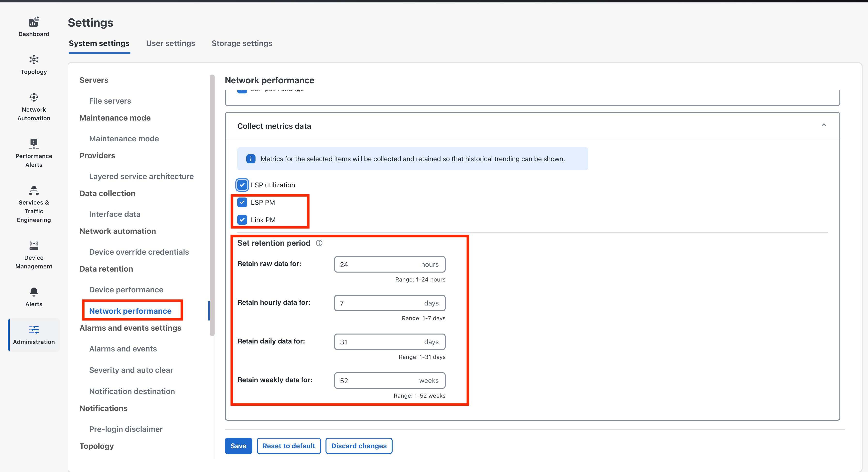Switch to the User settings tab
The image size is (868, 472).
tap(170, 43)
